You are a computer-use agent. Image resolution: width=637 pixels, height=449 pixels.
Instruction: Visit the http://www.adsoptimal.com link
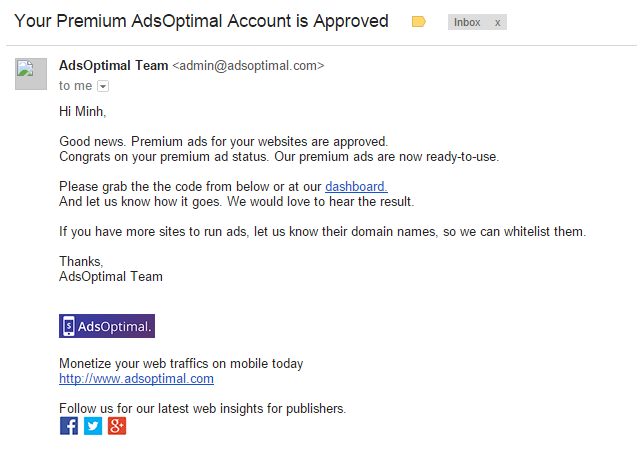coord(136,379)
